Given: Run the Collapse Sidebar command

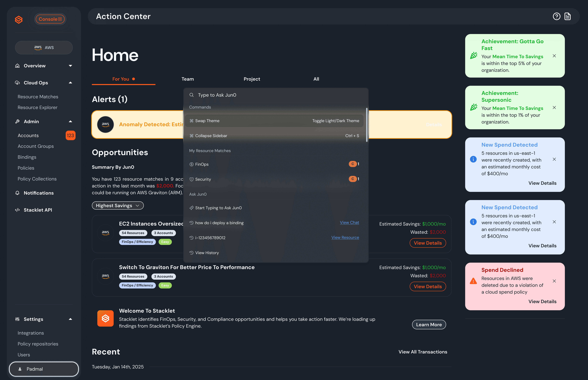Looking at the screenshot, I should [274, 136].
